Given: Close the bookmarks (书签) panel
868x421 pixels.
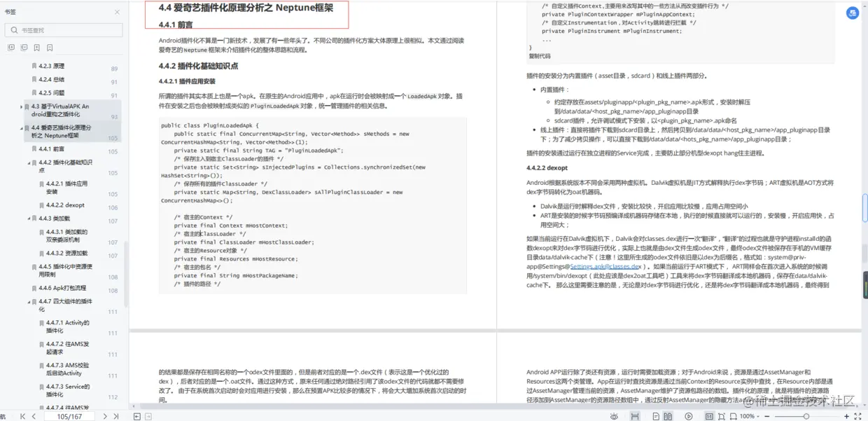Looking at the screenshot, I should tap(117, 12).
